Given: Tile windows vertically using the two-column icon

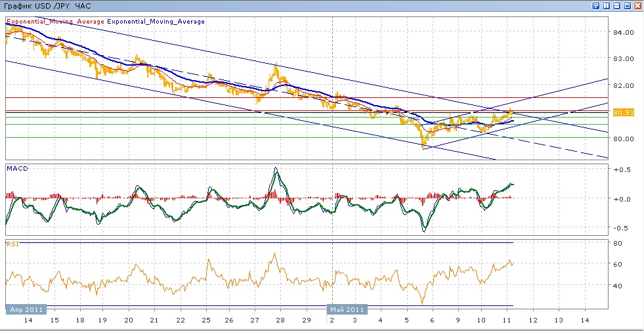Looking at the screenshot, I should [606, 5].
